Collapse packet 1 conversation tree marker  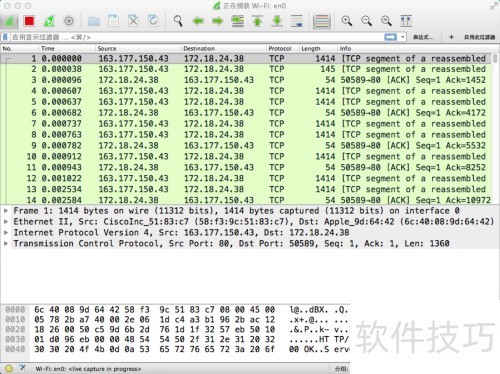pyautogui.click(x=7, y=59)
